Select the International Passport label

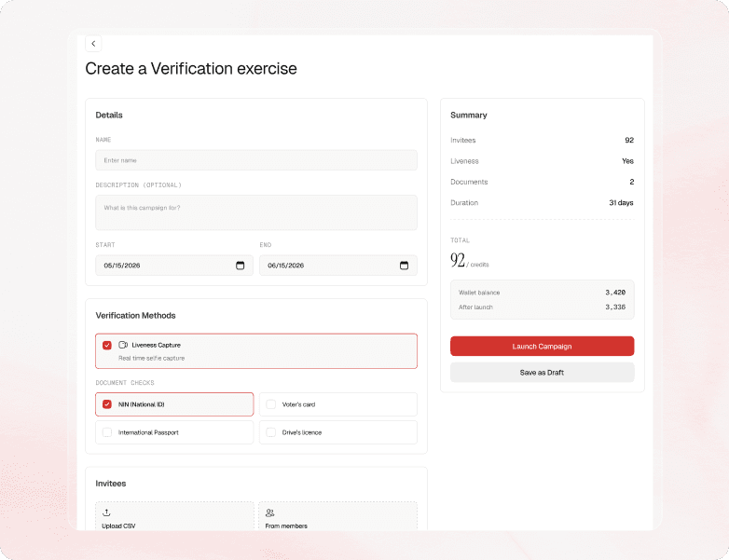pos(148,432)
